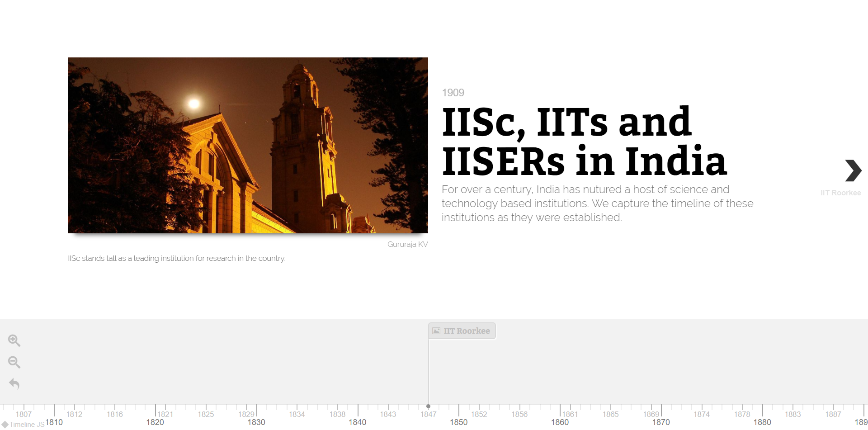The width and height of the screenshot is (868, 430).
Task: Click the 1812 minor label on axis
Action: [x=74, y=414]
